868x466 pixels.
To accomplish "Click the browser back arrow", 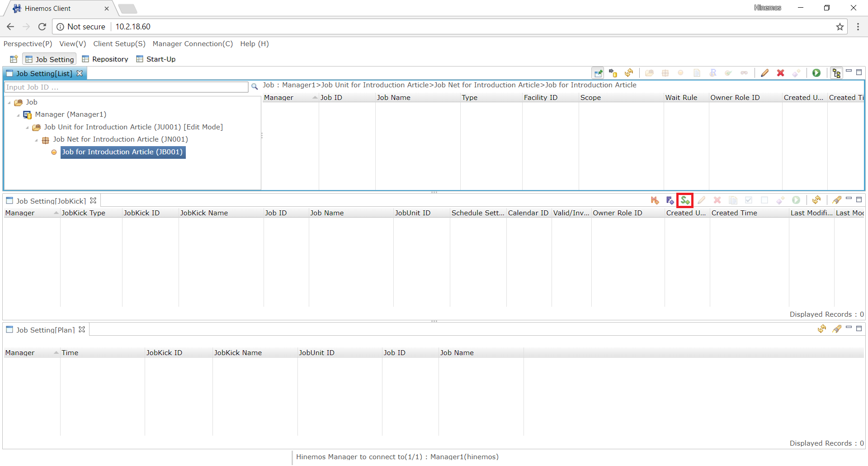I will click(10, 27).
